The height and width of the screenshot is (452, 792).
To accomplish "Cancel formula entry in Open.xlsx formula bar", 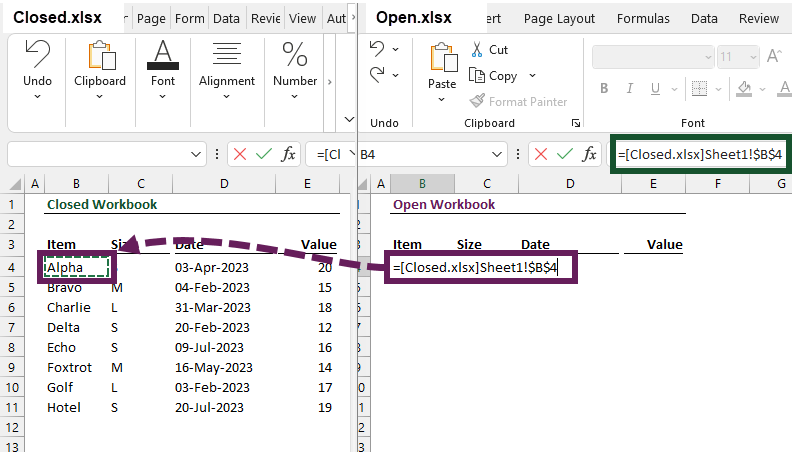I will [x=541, y=154].
